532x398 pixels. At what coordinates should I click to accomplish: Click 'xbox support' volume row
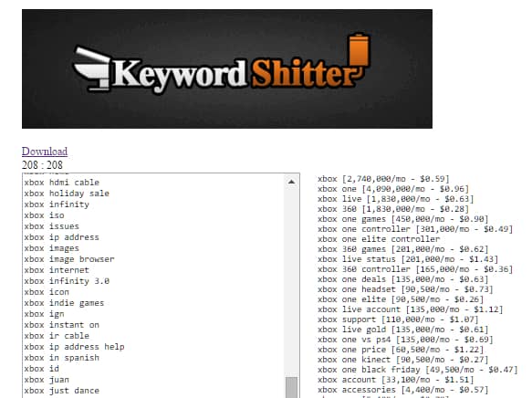point(399,319)
